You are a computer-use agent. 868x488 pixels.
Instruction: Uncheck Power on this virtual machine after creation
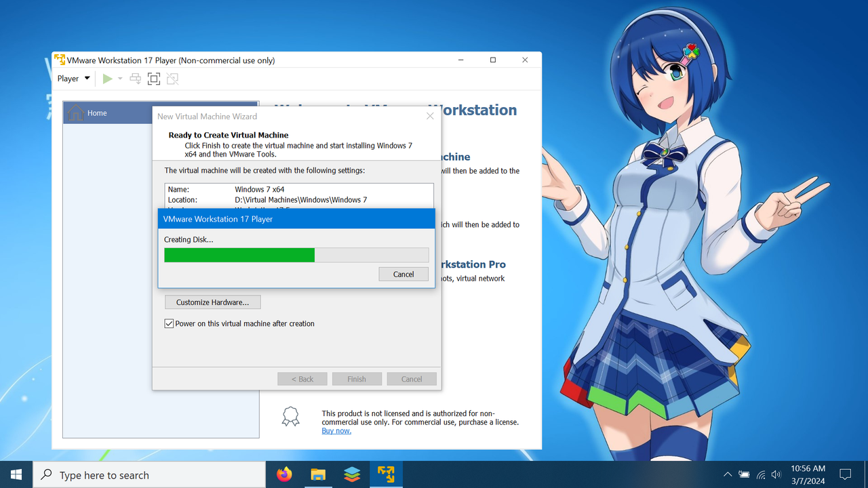(169, 324)
